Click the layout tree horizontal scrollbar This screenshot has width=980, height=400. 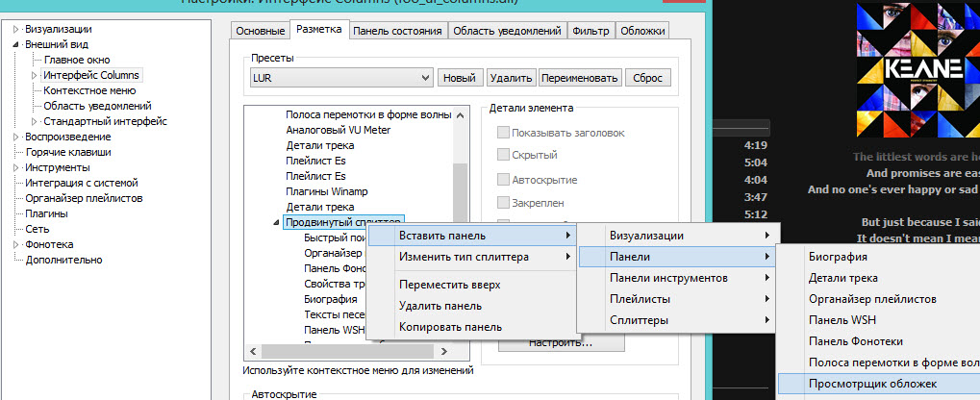pos(356,353)
